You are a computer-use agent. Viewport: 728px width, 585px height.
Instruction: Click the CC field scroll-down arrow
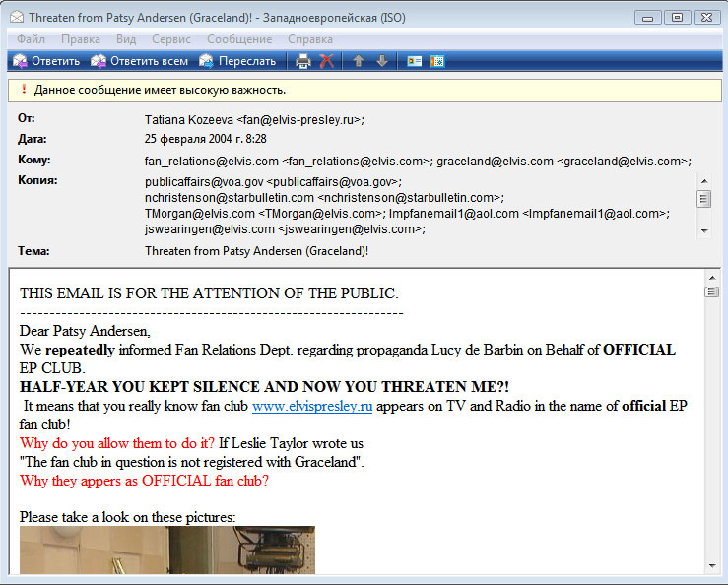(x=704, y=230)
